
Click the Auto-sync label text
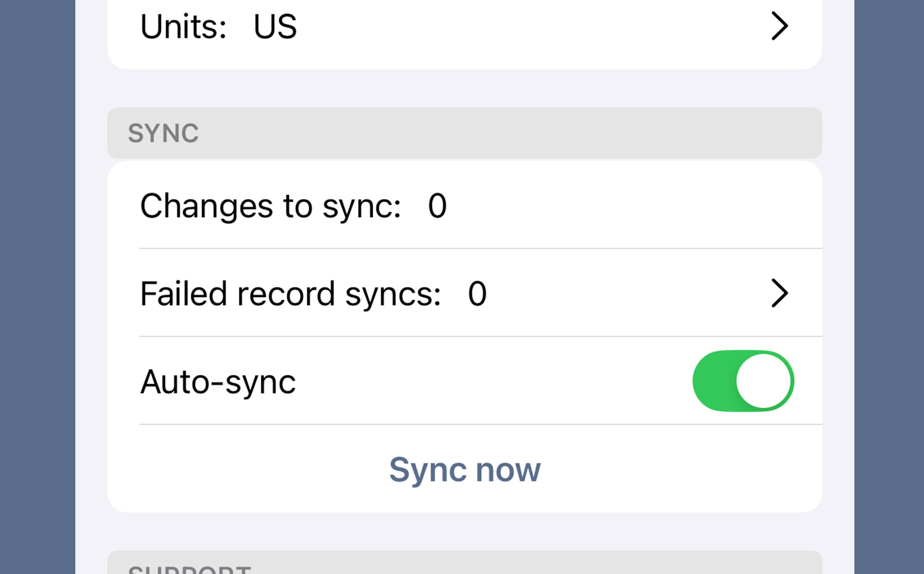tap(218, 381)
